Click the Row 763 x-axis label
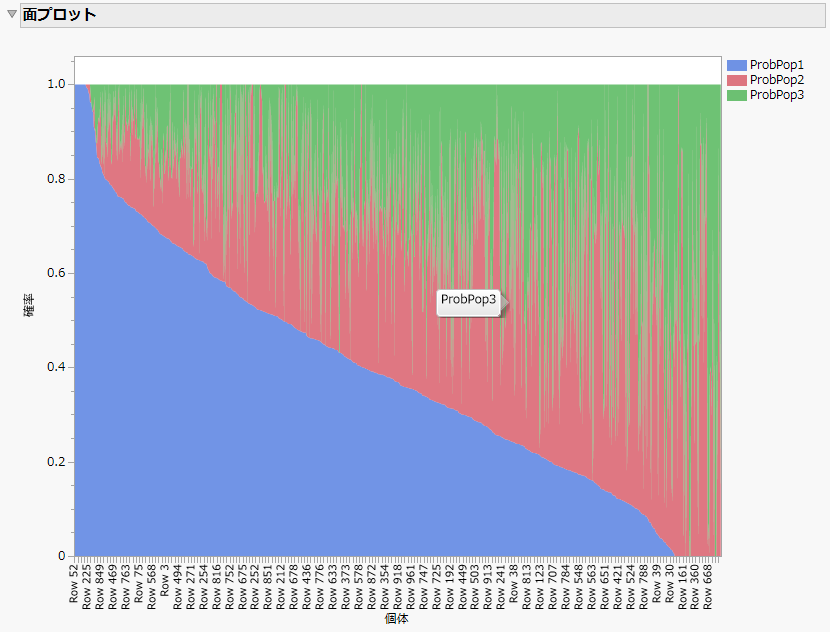Viewport: 830px width, 632px height. pyautogui.click(x=125, y=587)
